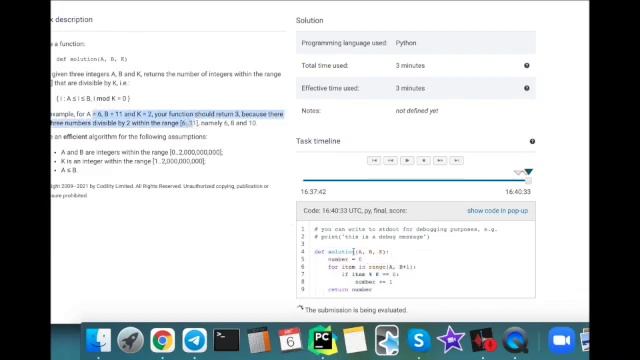Open help icon beside Total time used
The width and height of the screenshot is (640, 360).
[x=527, y=65]
